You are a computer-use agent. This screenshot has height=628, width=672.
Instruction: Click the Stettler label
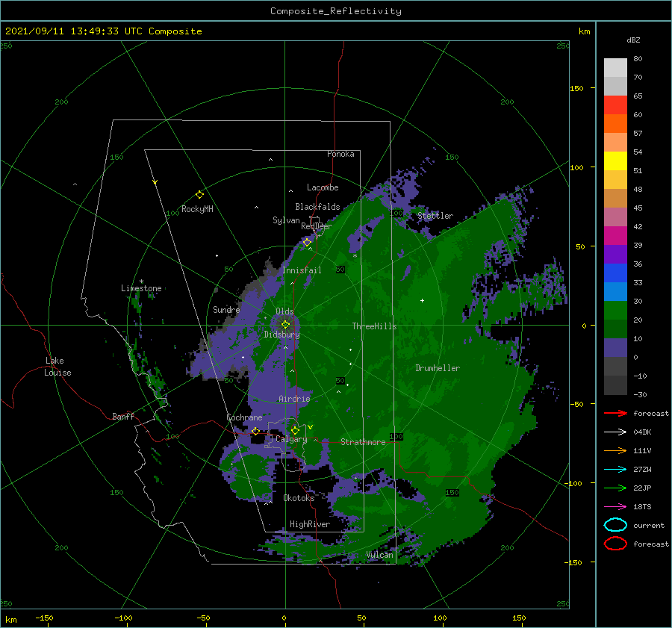(435, 216)
